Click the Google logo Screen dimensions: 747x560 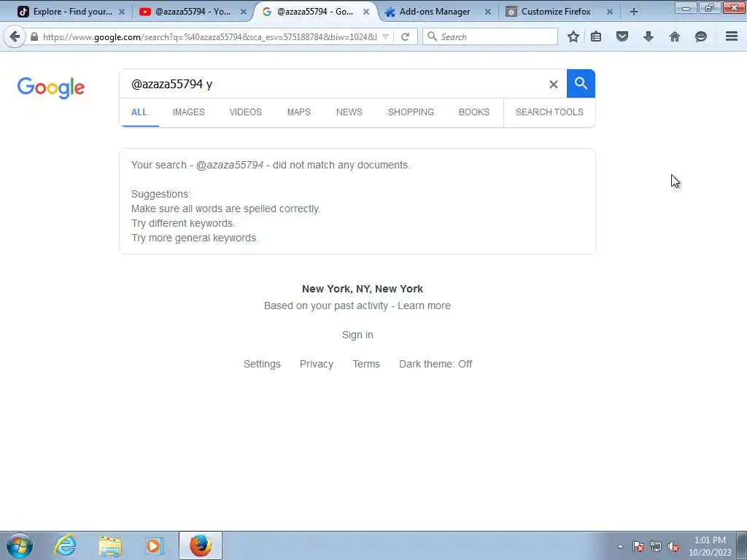[x=51, y=87]
